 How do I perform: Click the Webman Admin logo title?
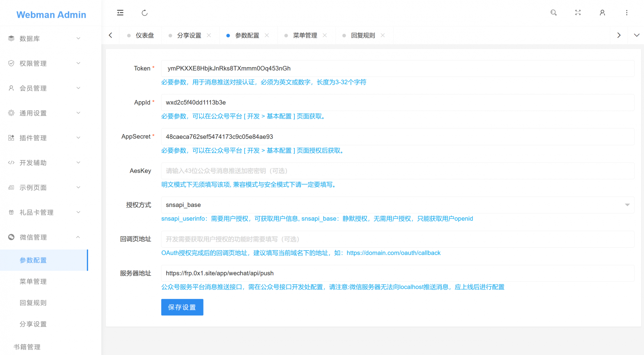[x=51, y=15]
